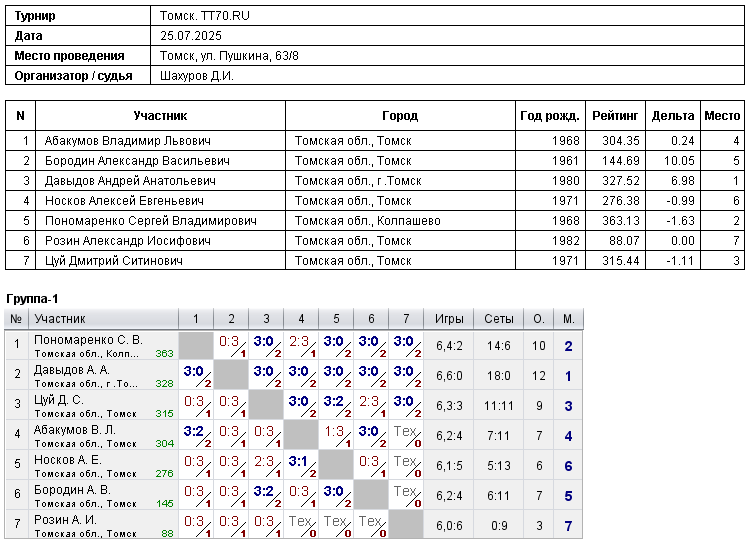Select group row 'Давыдов А. А.'
Viewport: 750px width, 544px height.
[294, 376]
